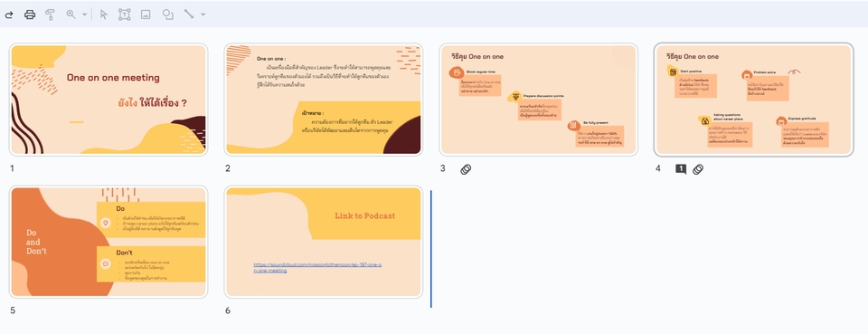Click slide number 1 label
868x334 pixels.
point(12,168)
